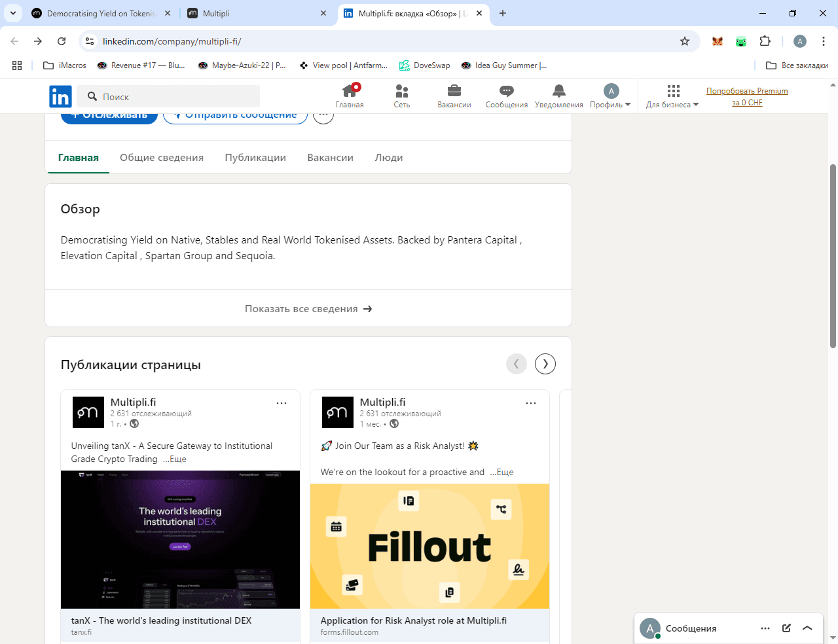Open messaging panel options three-dot icon

point(765,628)
